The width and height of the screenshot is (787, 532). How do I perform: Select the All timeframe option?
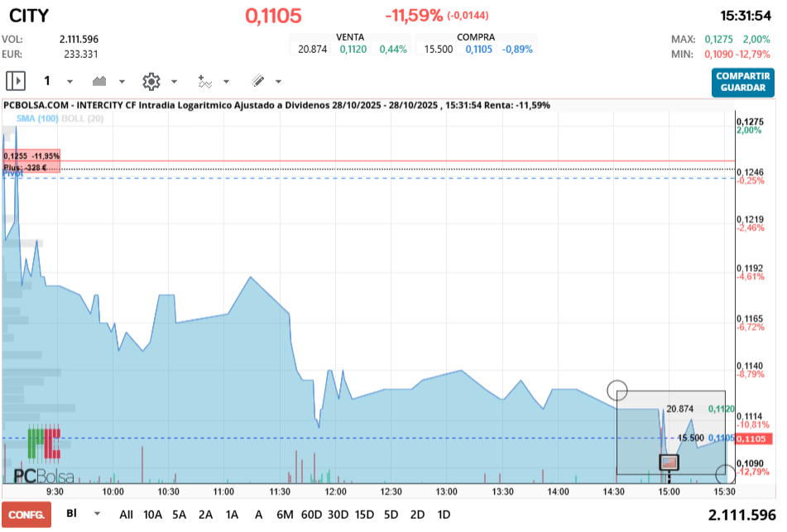[126, 514]
